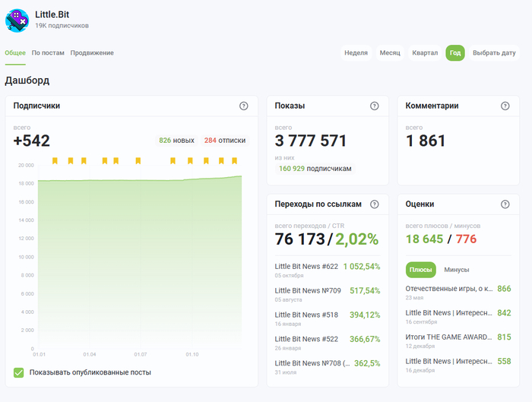Click the Little.Bit channel avatar
This screenshot has width=532, height=402.
tap(17, 21)
